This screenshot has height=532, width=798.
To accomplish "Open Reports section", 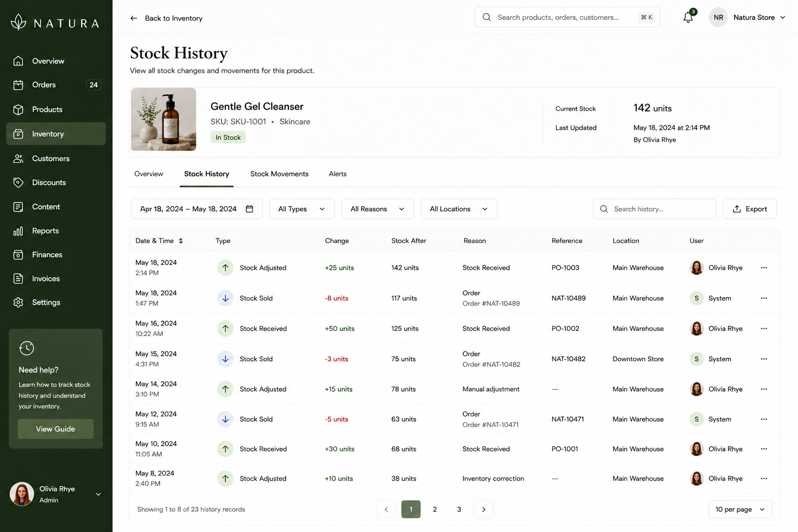I will tap(56, 231).
